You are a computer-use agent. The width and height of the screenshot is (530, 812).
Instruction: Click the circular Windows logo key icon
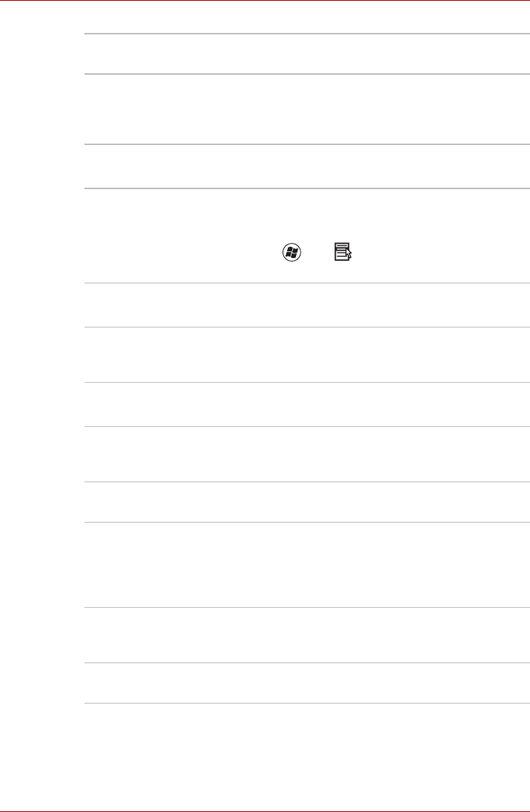coord(292,252)
